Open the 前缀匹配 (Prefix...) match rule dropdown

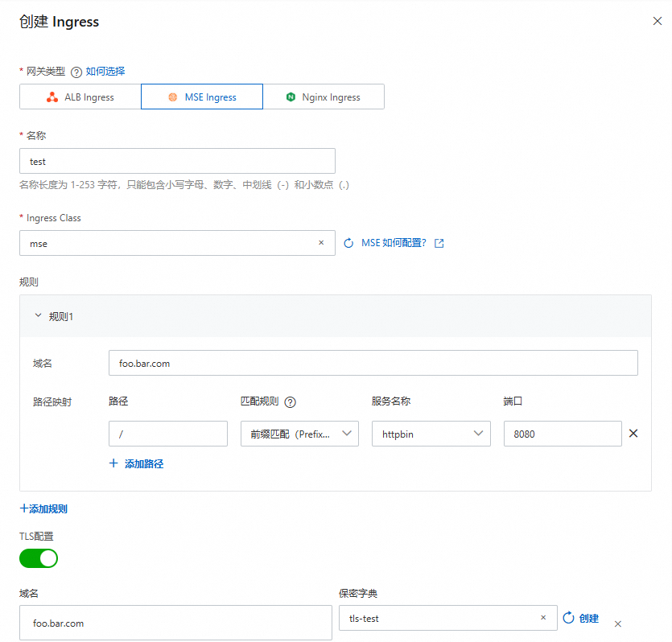tap(299, 434)
